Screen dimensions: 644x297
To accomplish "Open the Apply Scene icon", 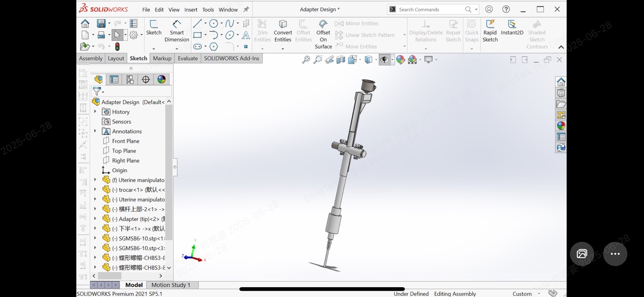I will point(412,60).
